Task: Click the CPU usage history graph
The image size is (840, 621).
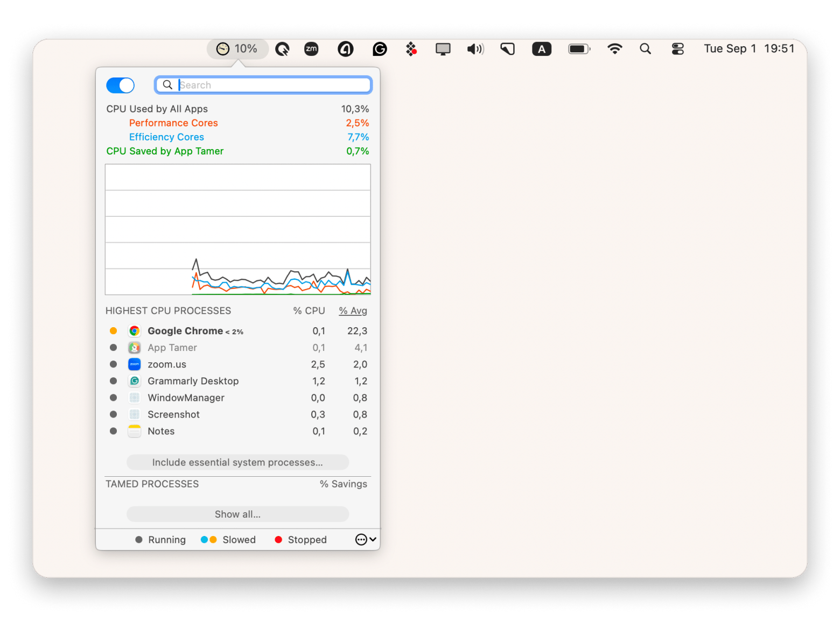Action: pyautogui.click(x=238, y=229)
